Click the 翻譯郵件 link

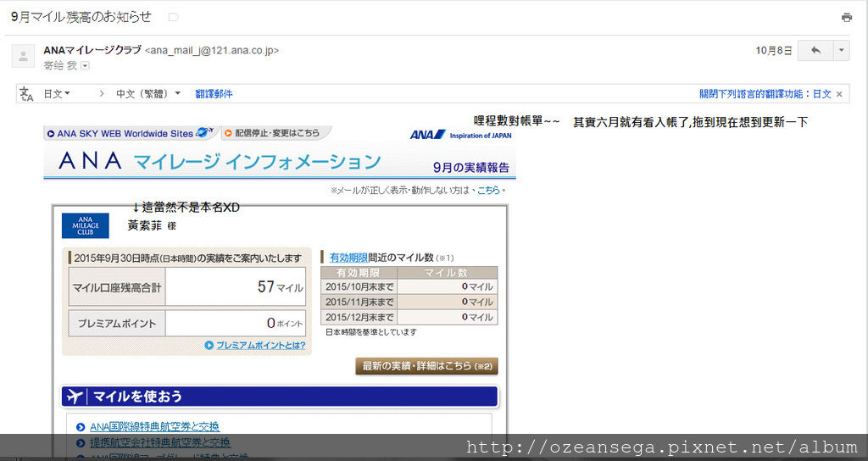214,94
